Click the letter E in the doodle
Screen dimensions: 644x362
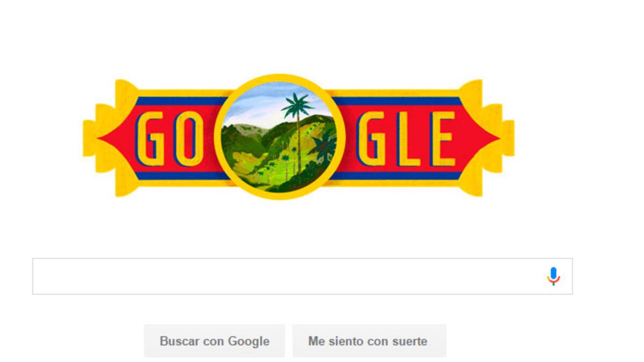[x=443, y=138]
